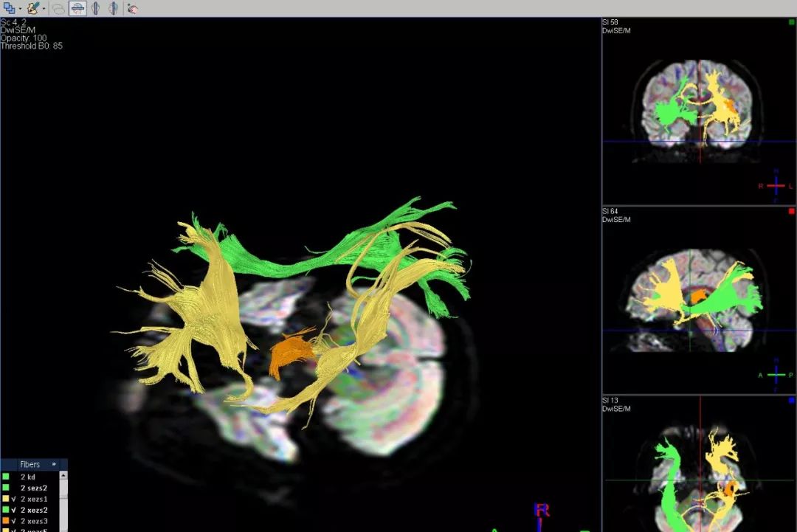Click the red R orientation marker in 3D view

coord(542,510)
